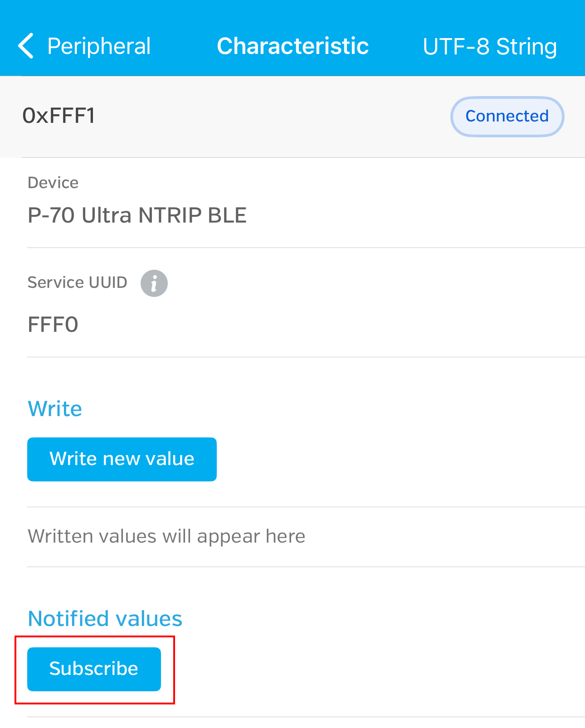
Task: Select the FFF0 service UUID value
Action: click(x=53, y=325)
